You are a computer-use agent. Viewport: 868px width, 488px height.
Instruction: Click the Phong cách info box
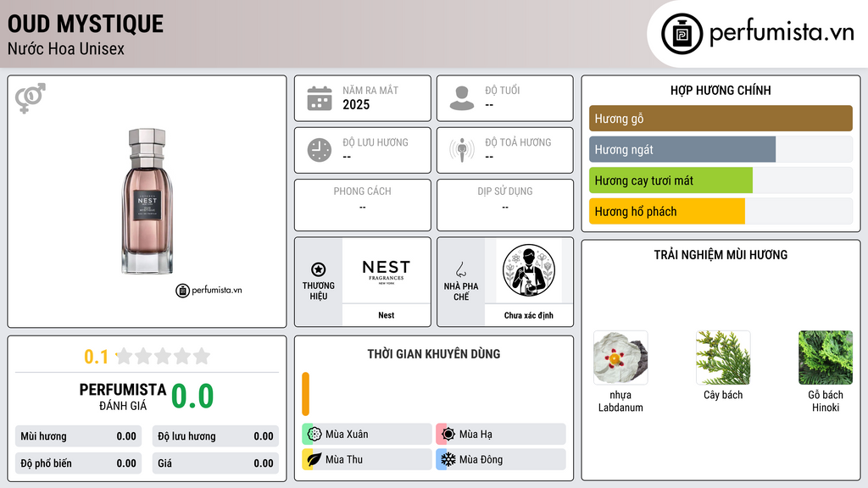[x=363, y=205]
